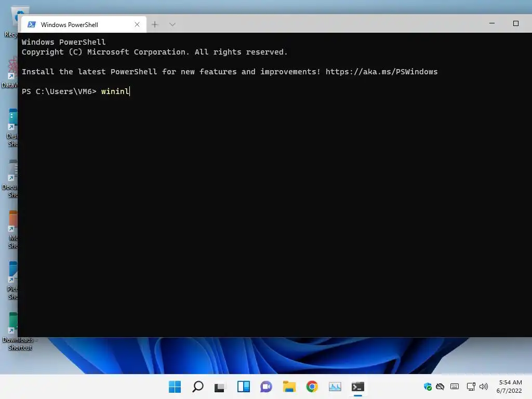Close the Windows PowerShell tab
532x399 pixels.
pos(137,24)
